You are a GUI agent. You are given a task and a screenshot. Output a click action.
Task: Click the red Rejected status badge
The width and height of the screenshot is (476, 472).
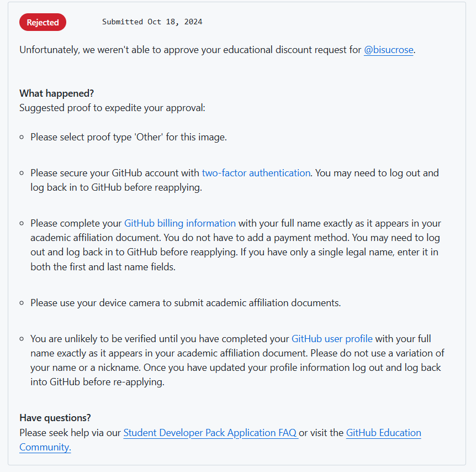click(x=43, y=22)
